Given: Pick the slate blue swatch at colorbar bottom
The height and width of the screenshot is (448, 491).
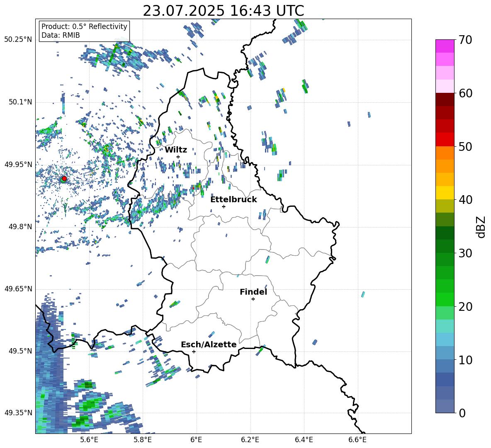Looking at the screenshot, I should point(445,406).
